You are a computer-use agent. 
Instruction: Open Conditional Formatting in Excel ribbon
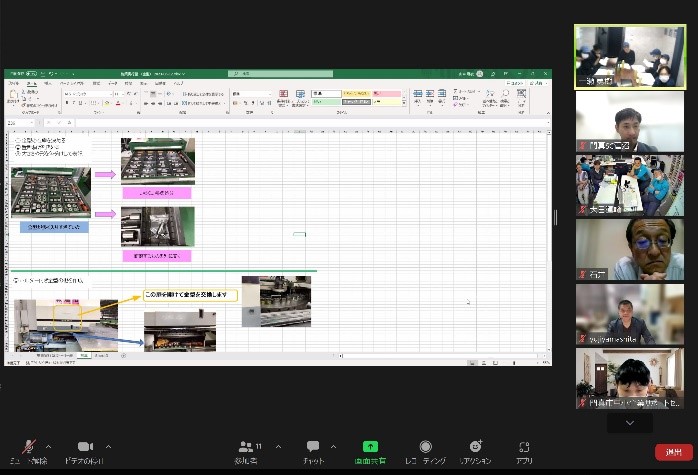[x=283, y=97]
